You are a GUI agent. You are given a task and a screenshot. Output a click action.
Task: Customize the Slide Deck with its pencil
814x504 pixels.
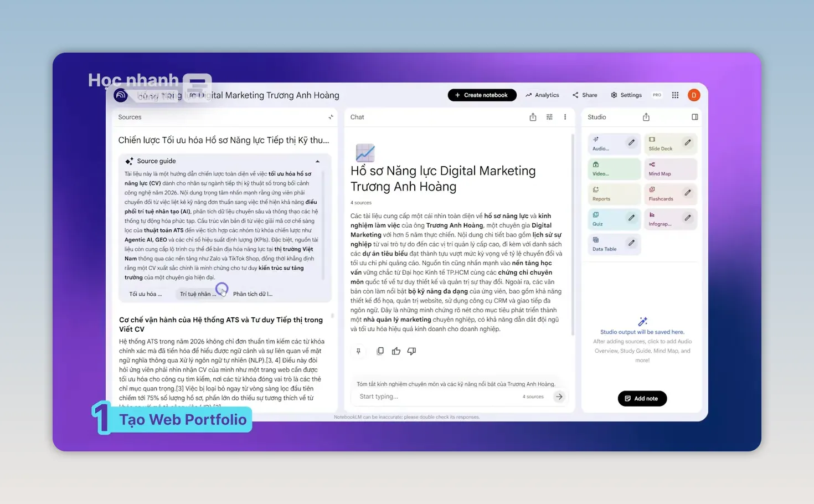(687, 142)
